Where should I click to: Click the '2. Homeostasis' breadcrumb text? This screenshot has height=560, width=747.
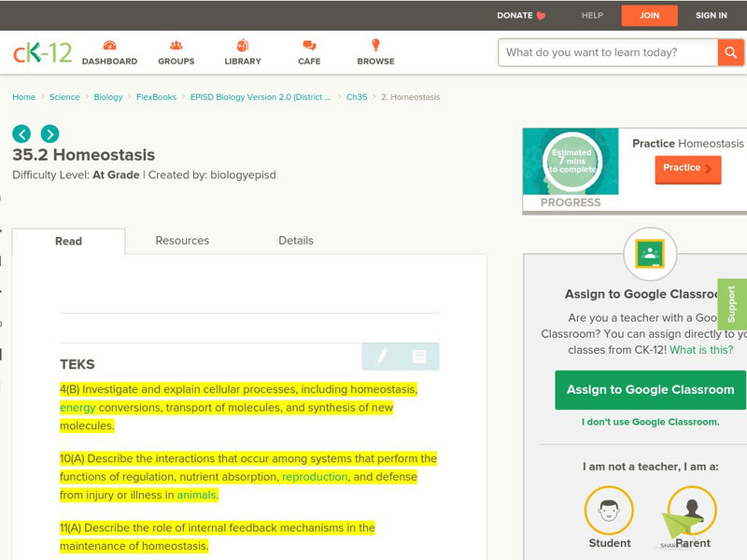click(x=410, y=97)
